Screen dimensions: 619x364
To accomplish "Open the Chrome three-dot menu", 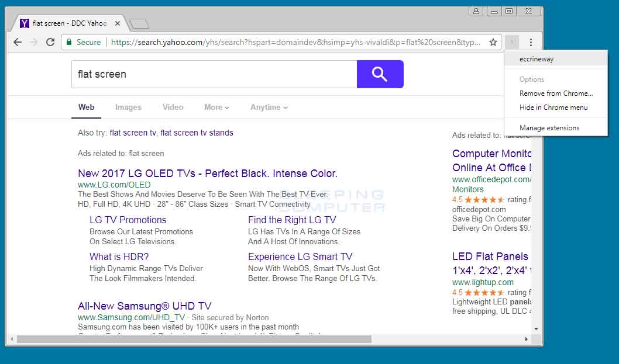I will 531,42.
